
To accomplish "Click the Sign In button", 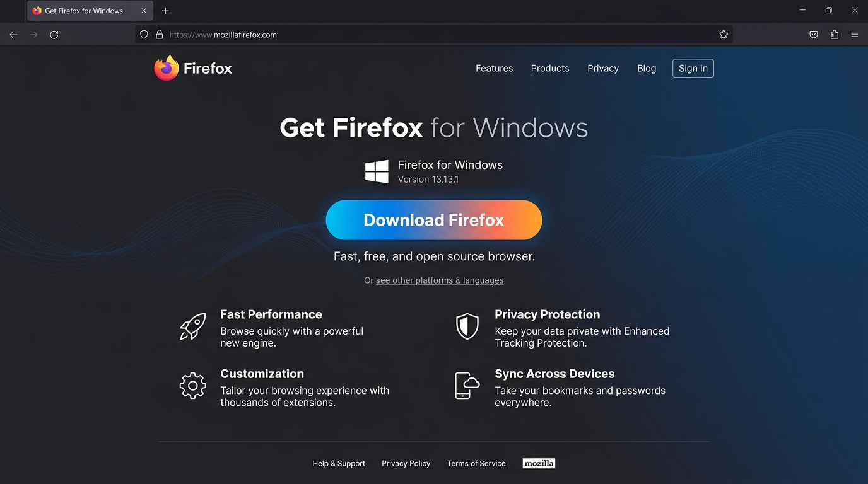I will [x=693, y=68].
